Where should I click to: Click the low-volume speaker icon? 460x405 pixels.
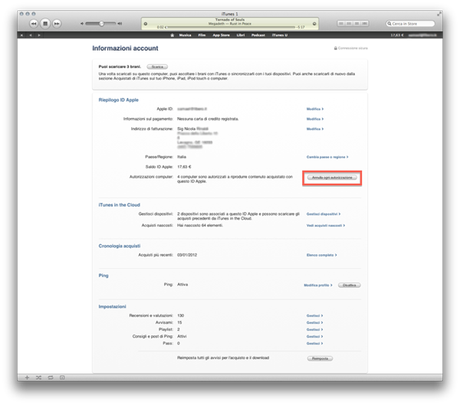(x=82, y=24)
